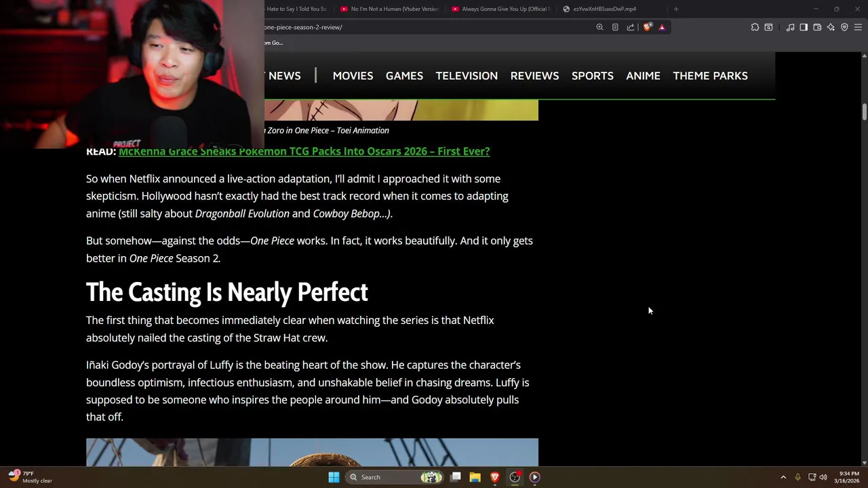Open Task View on the taskbar
868x488 pixels.
[x=456, y=477]
